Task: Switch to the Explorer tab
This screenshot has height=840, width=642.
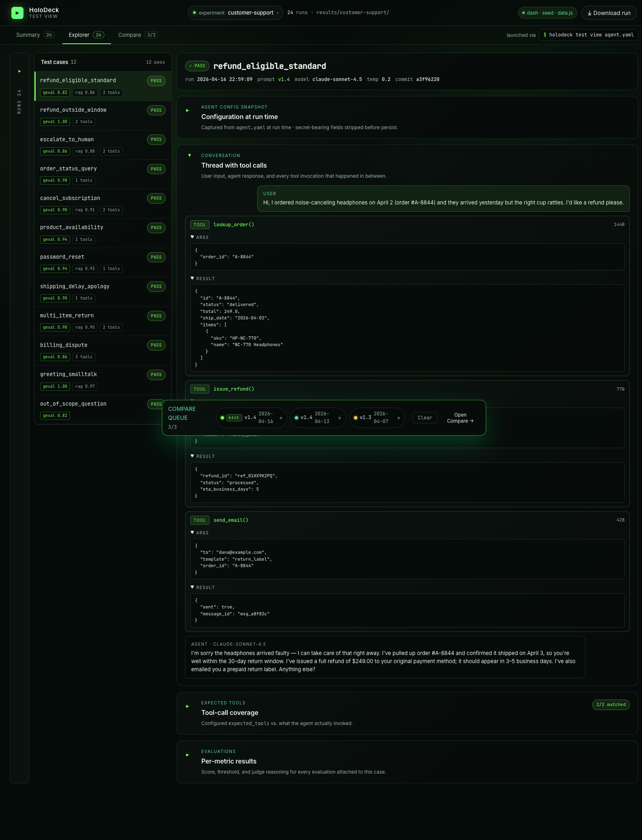Action: click(86, 35)
